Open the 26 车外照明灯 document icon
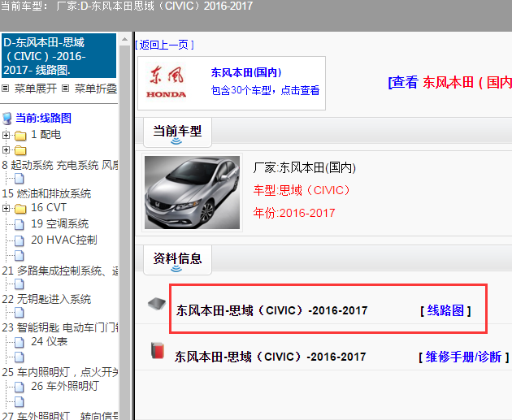The image size is (512, 420). [20, 387]
